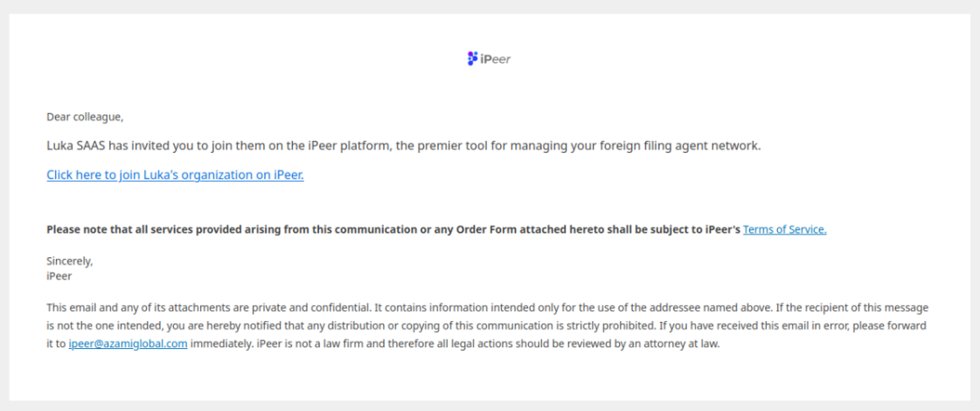This screenshot has width=980, height=411.
Task: Click the iPeer signature below Sincerely
Action: coord(59,275)
